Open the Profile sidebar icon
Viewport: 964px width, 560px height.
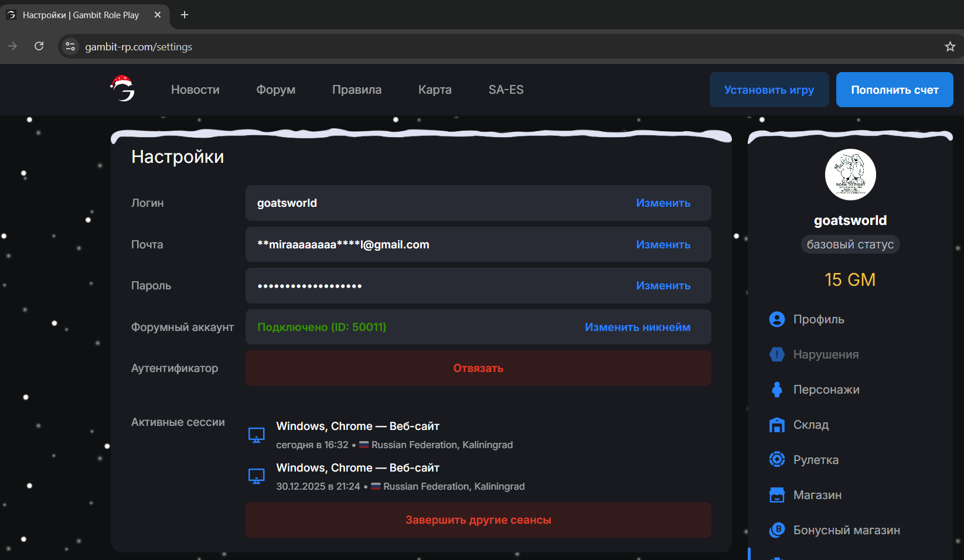776,319
